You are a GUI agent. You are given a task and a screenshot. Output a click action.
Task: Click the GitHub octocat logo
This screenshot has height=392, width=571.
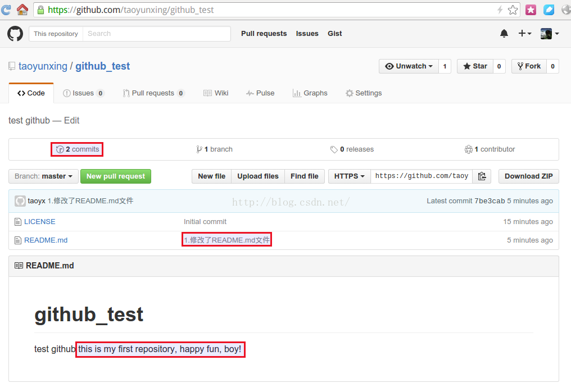[x=15, y=34]
